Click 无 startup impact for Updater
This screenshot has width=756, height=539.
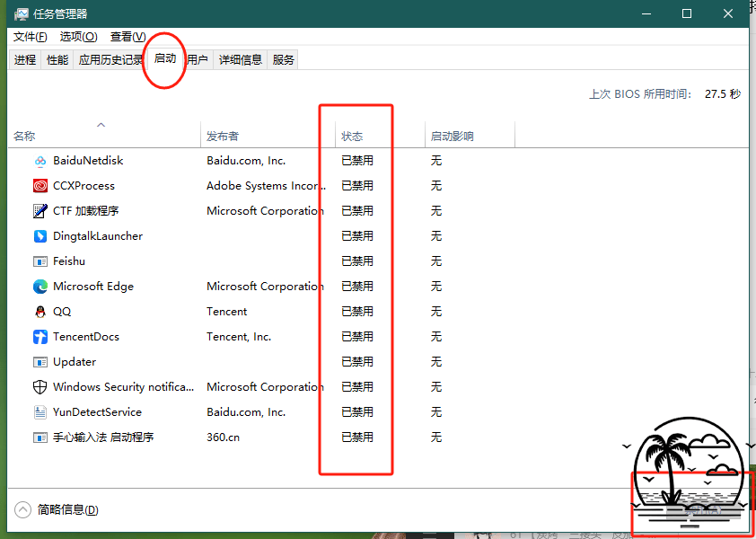click(x=436, y=362)
